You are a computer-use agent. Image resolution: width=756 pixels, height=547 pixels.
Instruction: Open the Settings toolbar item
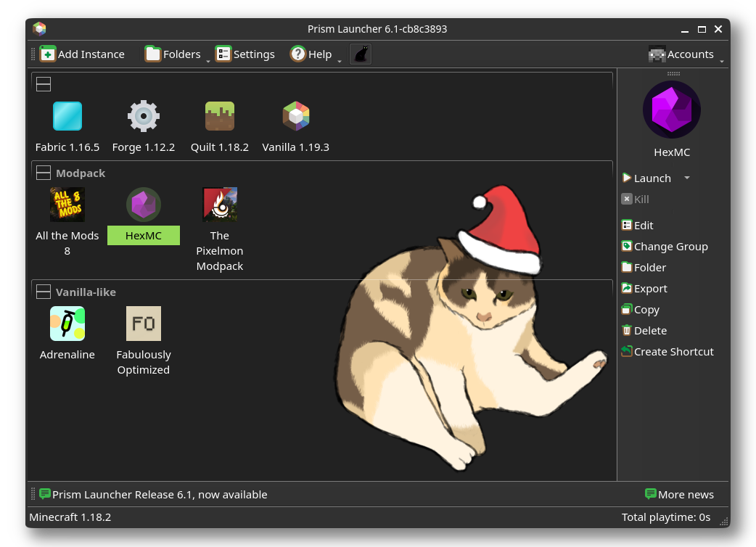click(x=245, y=54)
